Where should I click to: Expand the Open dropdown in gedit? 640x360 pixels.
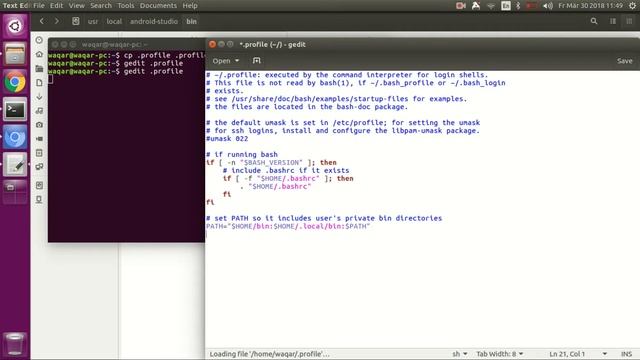click(226, 60)
